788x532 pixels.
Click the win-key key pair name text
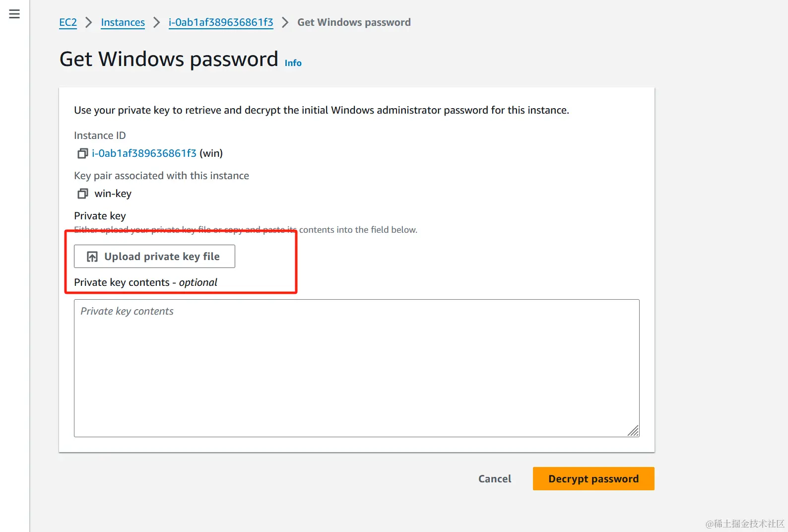pyautogui.click(x=113, y=194)
